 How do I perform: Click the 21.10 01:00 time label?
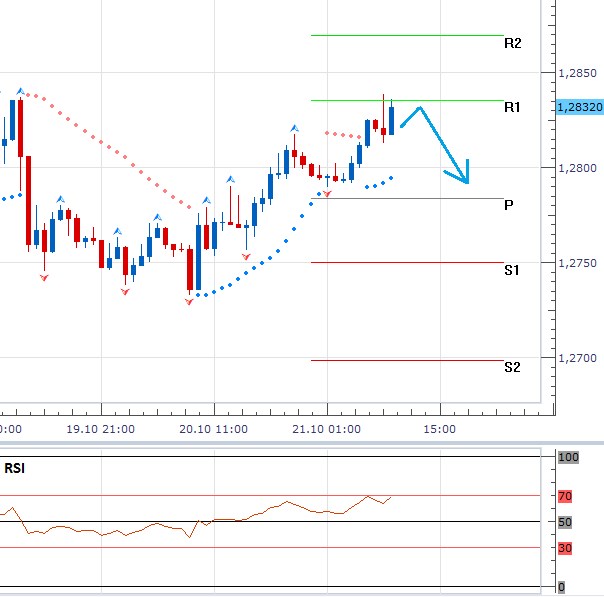tap(327, 429)
